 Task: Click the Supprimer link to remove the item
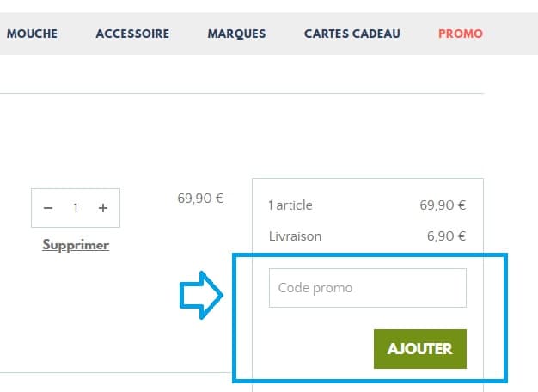click(76, 245)
